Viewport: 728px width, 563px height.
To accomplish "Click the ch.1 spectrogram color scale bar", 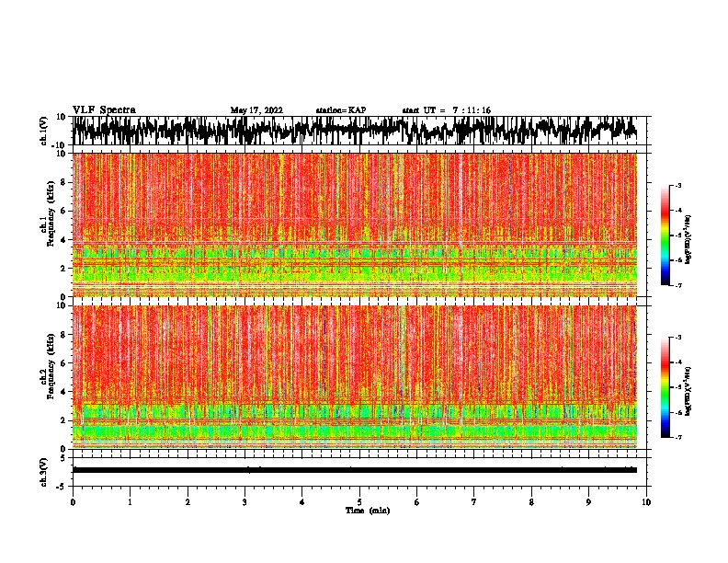I will coord(665,235).
